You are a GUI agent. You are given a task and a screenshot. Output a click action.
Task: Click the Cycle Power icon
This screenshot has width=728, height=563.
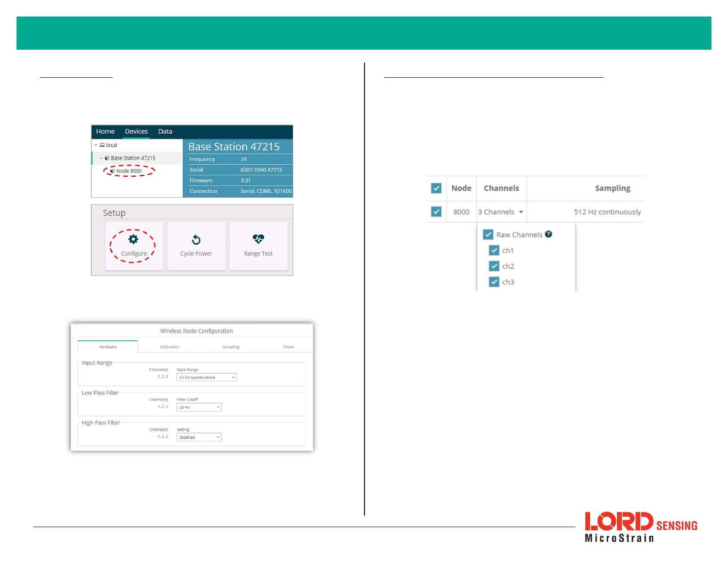coord(196,240)
